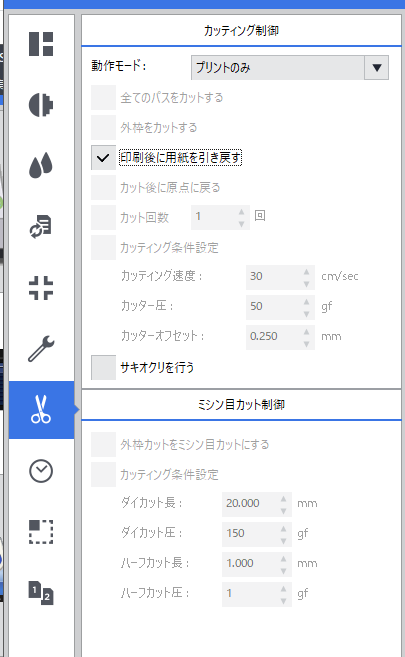Open the clock schedule icon
405x657 pixels.
click(41, 471)
